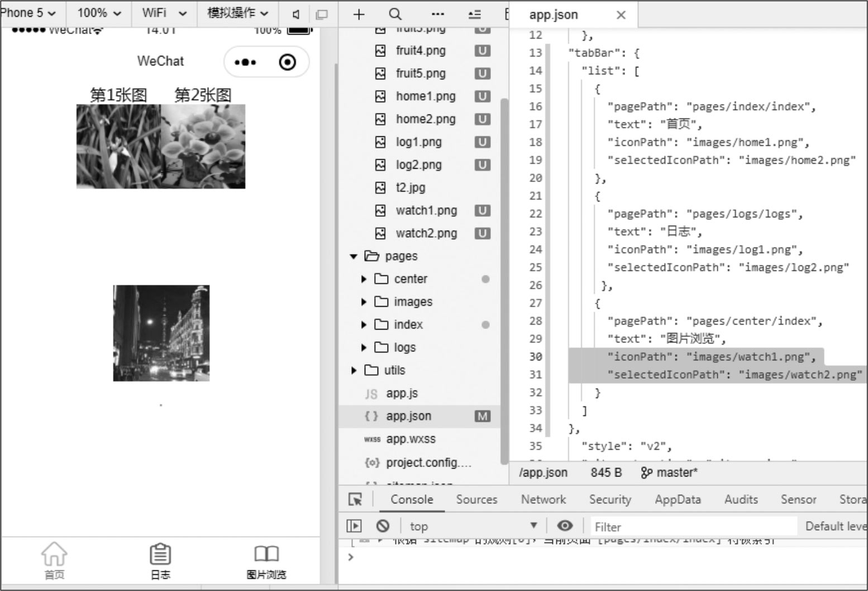The image size is (868, 591).
Task: Open the top context dropdown
Action: [474, 526]
